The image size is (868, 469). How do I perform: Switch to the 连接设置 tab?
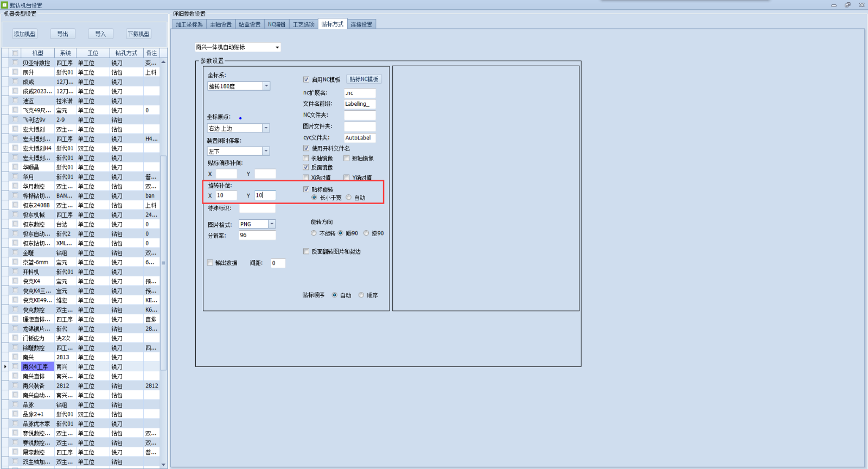tap(361, 24)
